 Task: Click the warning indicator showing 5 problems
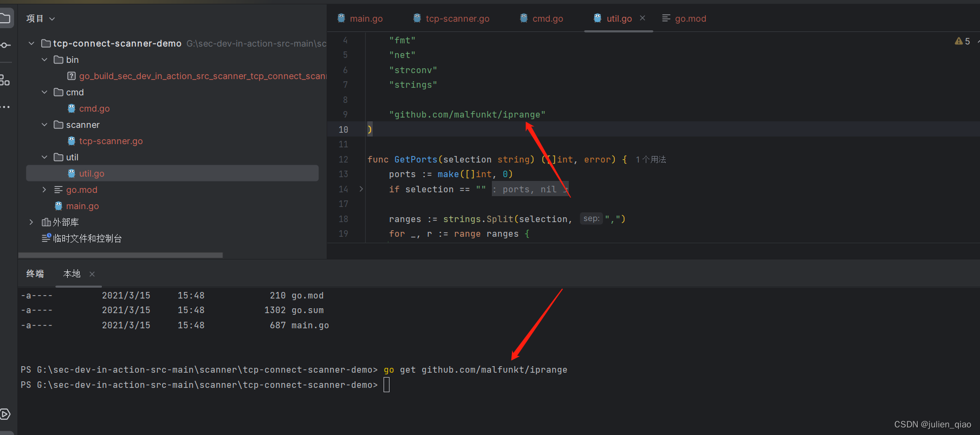click(963, 41)
